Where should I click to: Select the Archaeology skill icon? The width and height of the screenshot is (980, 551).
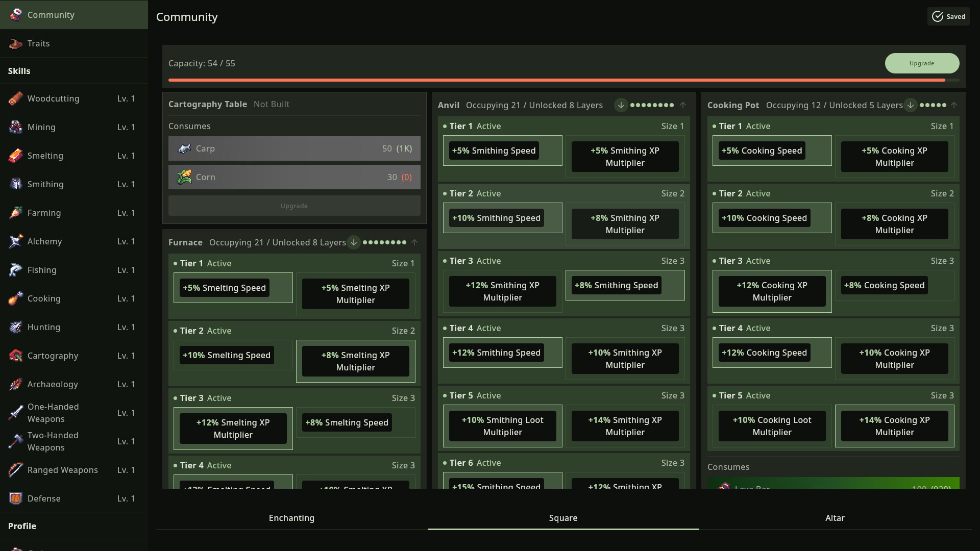coord(15,384)
